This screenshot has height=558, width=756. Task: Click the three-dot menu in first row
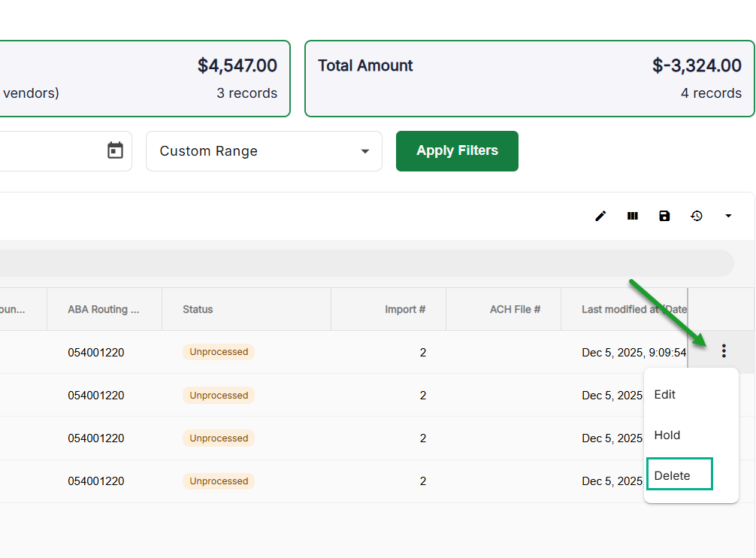coord(724,351)
